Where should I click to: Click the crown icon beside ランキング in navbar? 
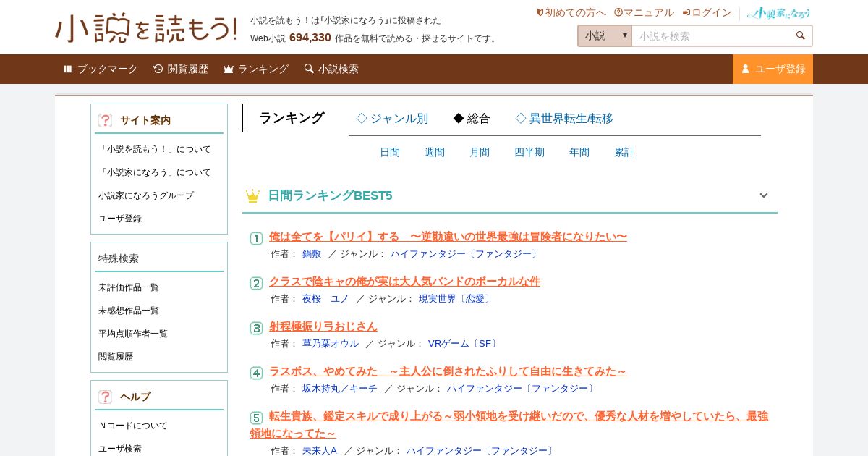(229, 69)
